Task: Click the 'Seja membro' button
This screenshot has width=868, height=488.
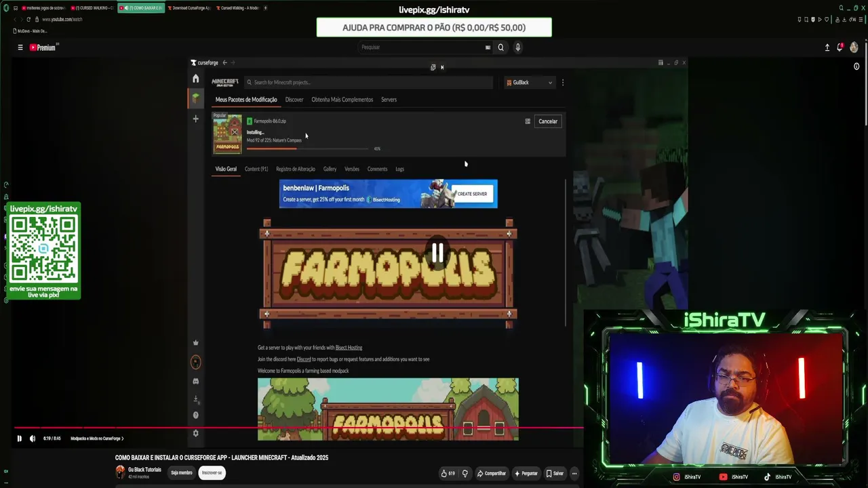Action: 181,473
